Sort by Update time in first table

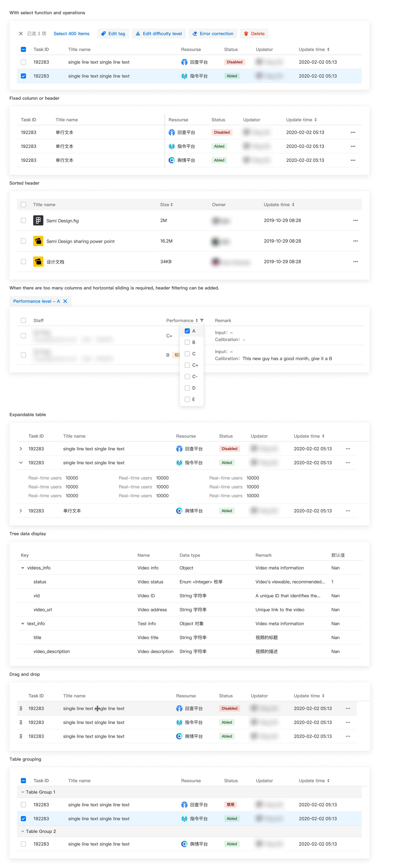(328, 50)
